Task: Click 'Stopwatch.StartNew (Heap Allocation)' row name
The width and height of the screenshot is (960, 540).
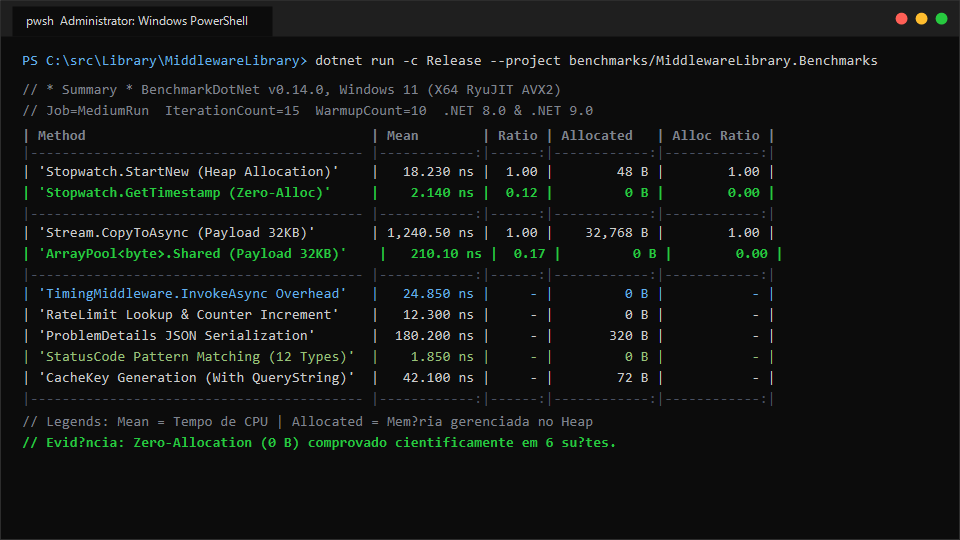Action: pos(188,171)
